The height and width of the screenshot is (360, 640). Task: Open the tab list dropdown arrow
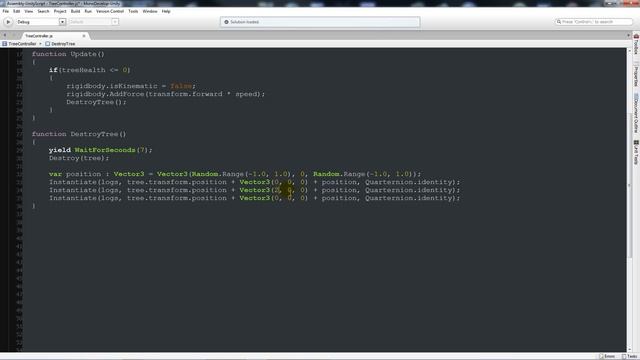(x=628, y=36)
